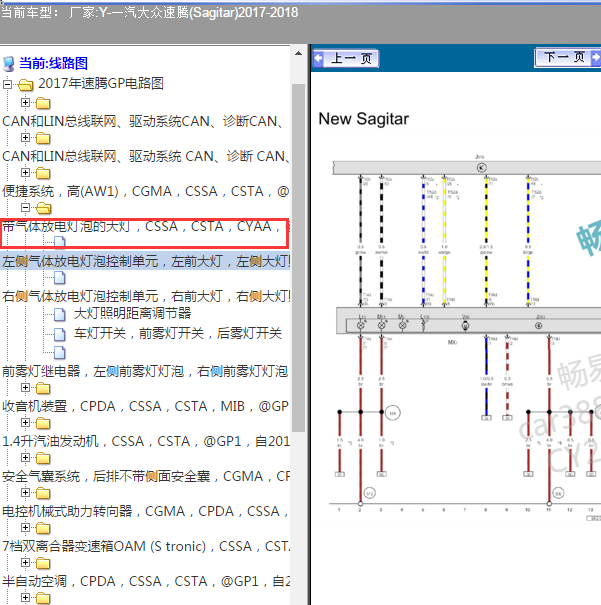Click page icon above 左侧气体放电灯泡控制单元

[x=60, y=242]
